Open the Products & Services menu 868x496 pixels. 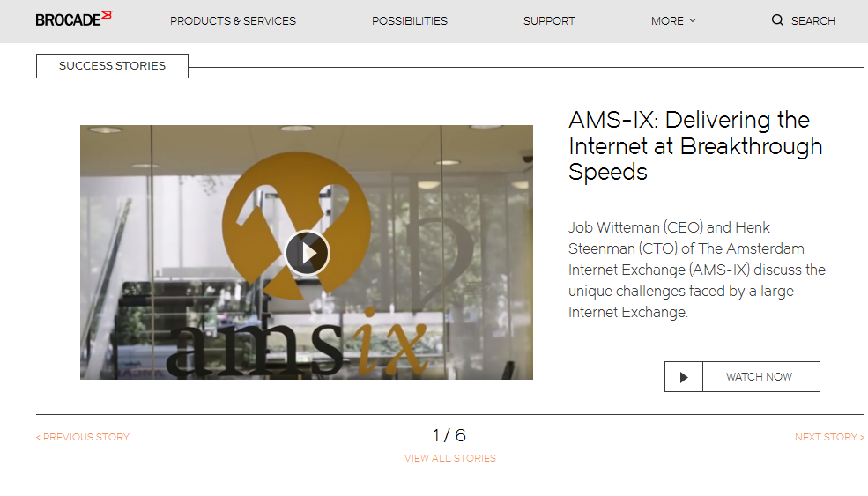pos(233,20)
